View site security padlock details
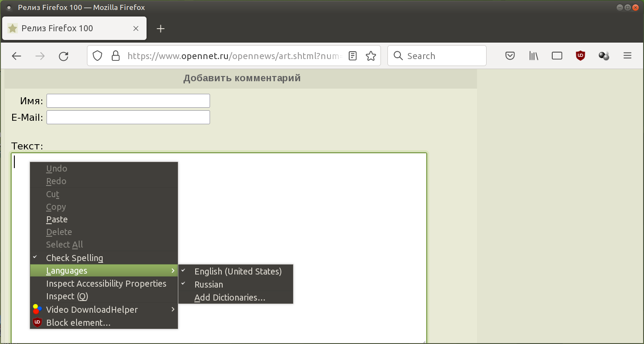Screen dimensions: 644x344 tap(115, 56)
